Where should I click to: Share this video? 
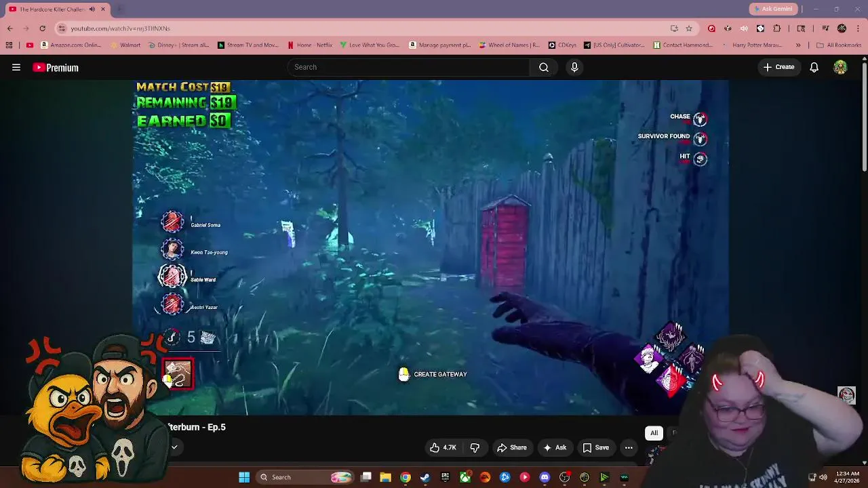pos(512,447)
